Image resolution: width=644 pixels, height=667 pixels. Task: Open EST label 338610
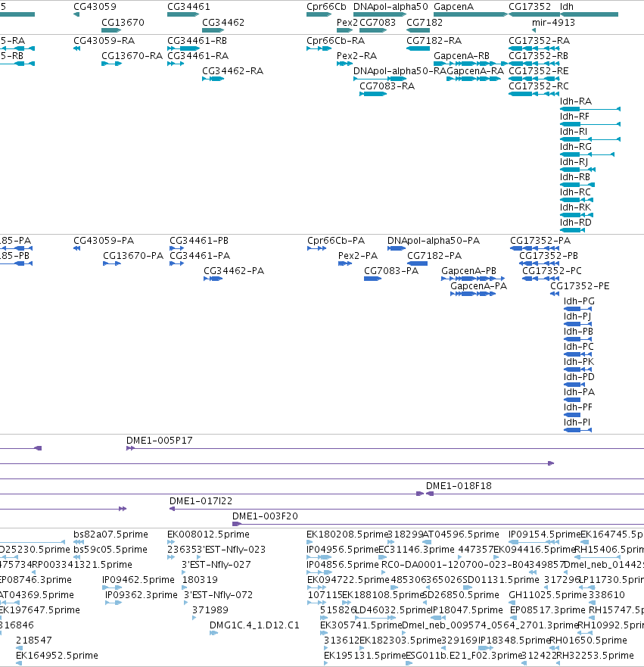click(607, 595)
